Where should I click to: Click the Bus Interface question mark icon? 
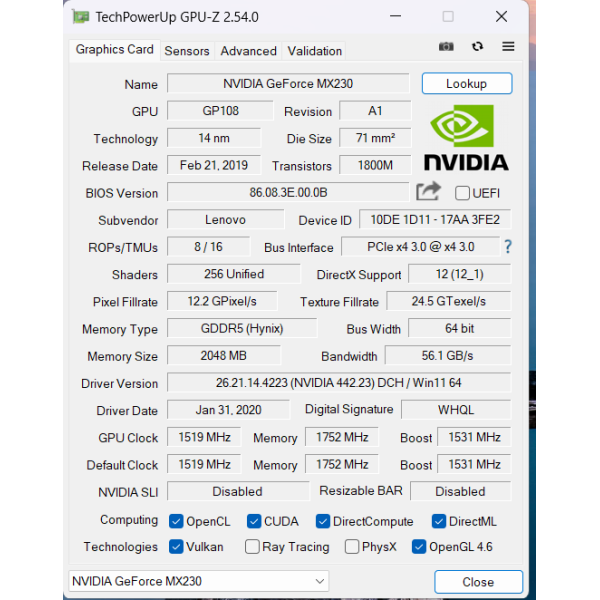(508, 247)
